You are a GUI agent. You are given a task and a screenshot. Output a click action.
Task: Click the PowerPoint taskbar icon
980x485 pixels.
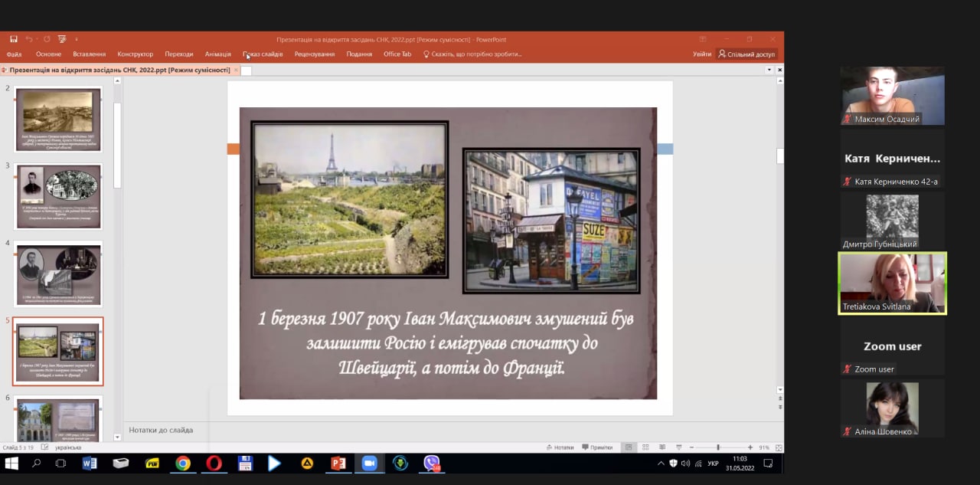click(x=338, y=464)
